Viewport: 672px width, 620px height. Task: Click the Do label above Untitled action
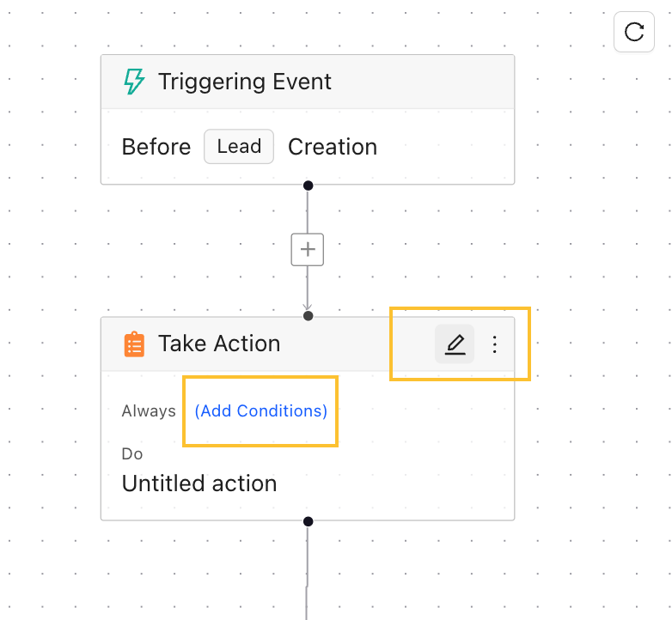132,453
